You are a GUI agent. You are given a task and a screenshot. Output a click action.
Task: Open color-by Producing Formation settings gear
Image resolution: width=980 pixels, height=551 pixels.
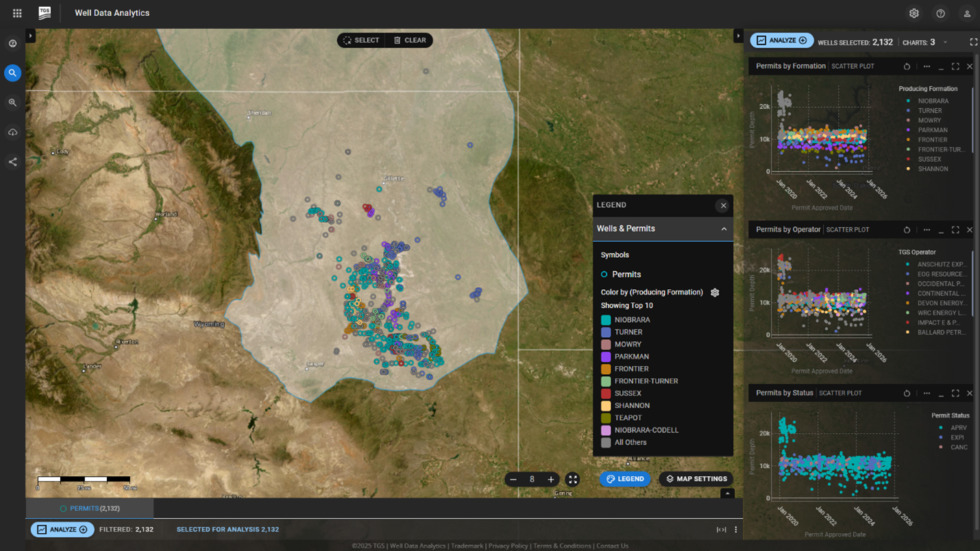[715, 293]
